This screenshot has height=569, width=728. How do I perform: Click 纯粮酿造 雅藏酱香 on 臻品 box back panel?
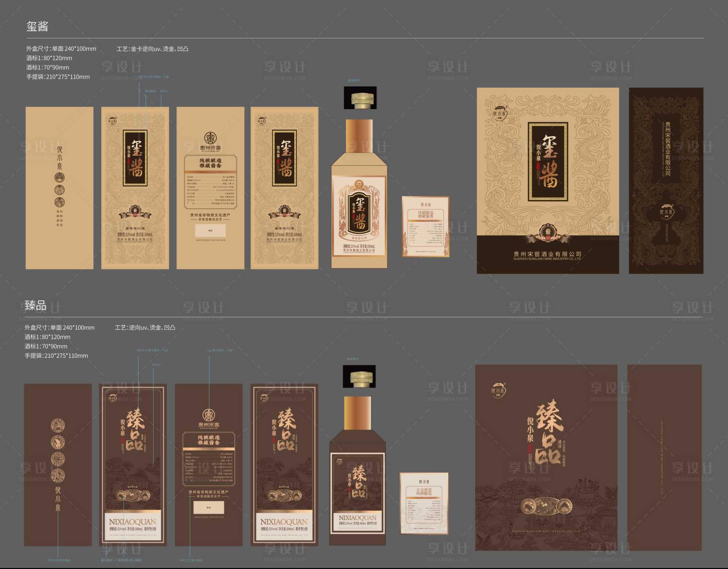pos(209,440)
